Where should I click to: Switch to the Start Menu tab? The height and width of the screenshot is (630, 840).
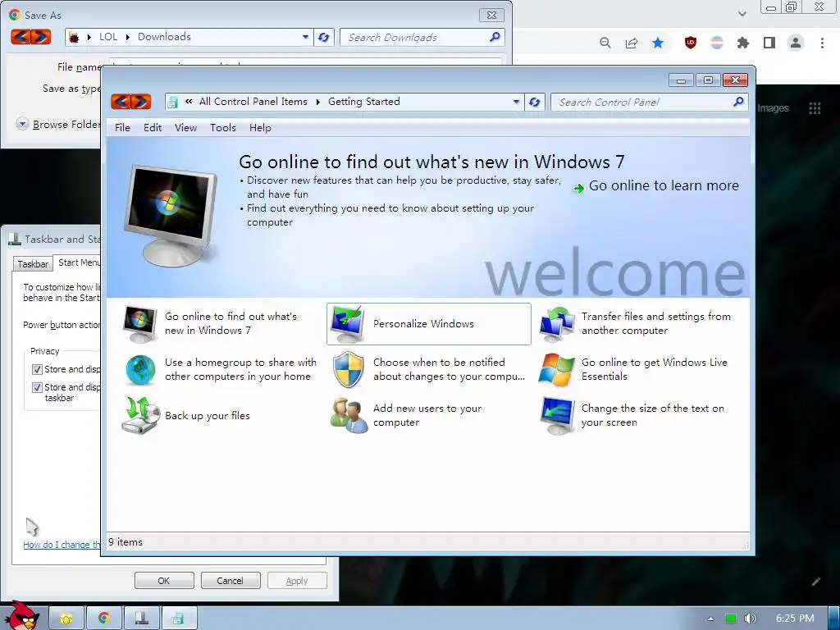click(78, 262)
